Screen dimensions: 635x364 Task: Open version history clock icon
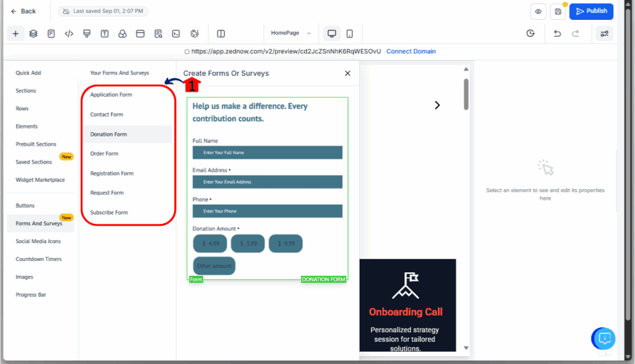coord(531,33)
